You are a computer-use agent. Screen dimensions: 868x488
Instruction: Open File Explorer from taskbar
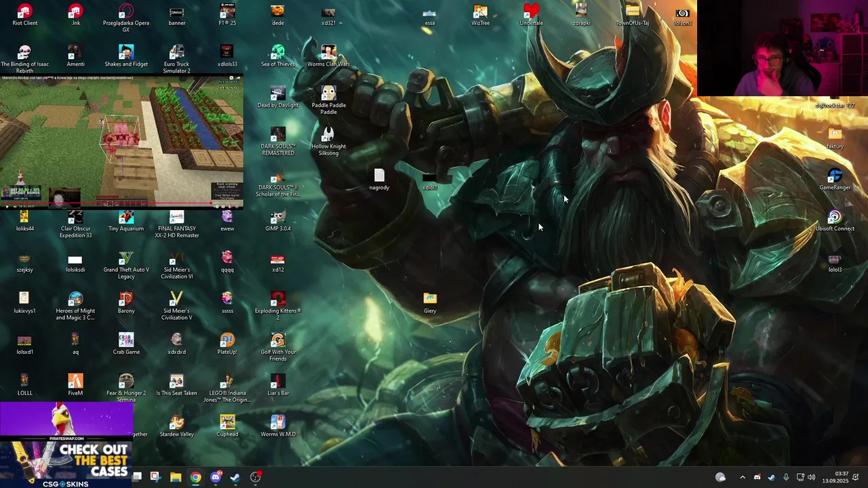click(176, 477)
